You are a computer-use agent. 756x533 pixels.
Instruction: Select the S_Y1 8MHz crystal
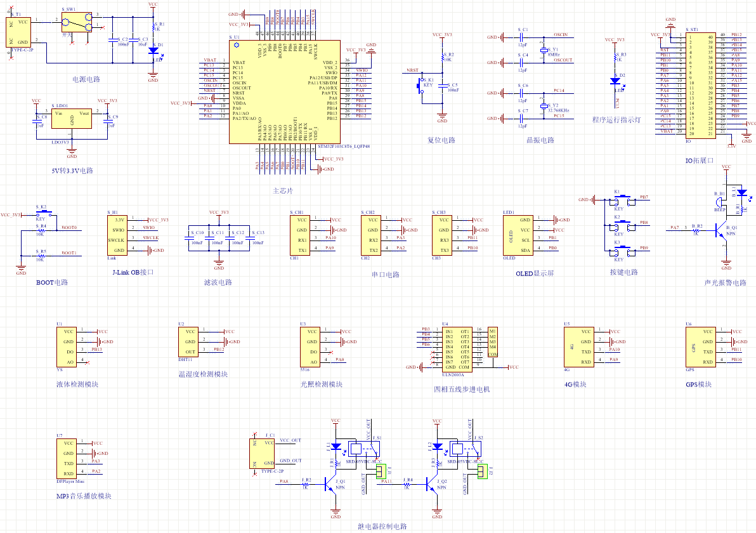[x=544, y=50]
